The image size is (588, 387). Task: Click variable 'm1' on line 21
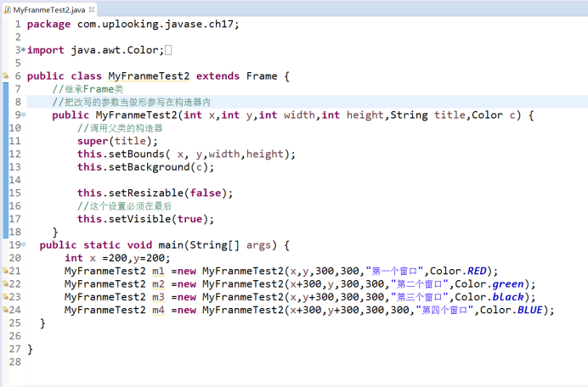pos(158,271)
